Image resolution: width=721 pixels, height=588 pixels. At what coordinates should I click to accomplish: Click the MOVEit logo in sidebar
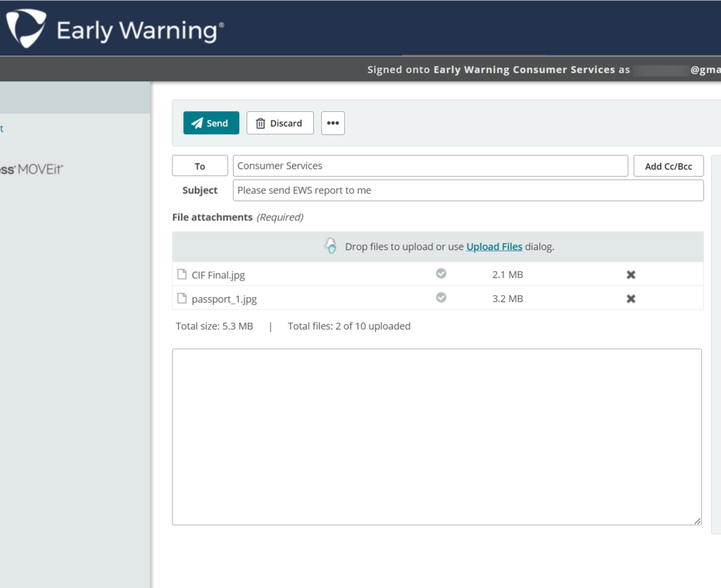[x=31, y=169]
